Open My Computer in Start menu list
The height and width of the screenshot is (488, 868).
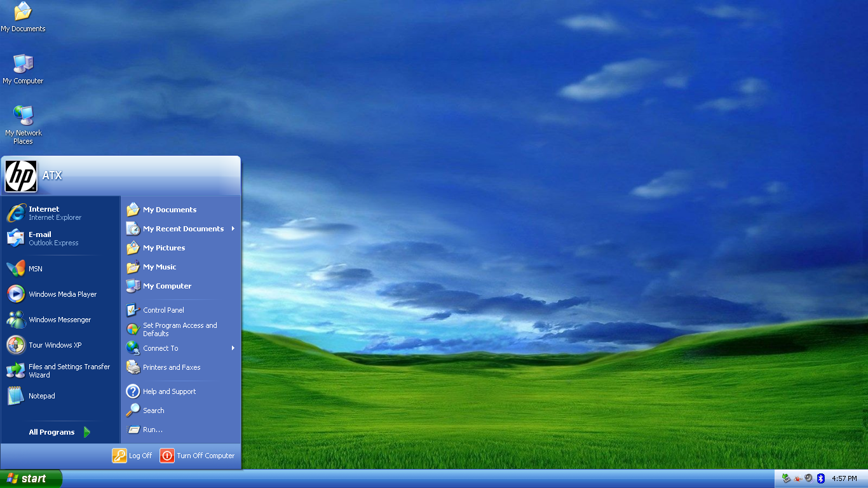pyautogui.click(x=180, y=286)
